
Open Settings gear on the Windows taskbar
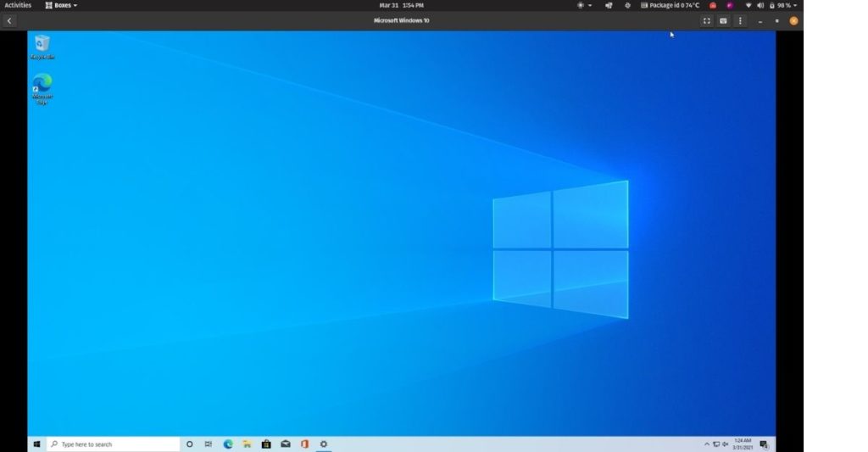(x=324, y=444)
